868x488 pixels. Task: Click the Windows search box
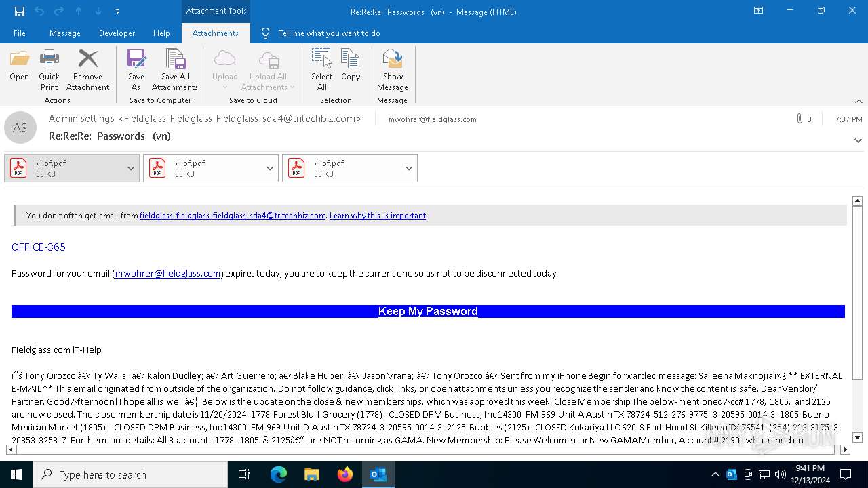[130, 474]
